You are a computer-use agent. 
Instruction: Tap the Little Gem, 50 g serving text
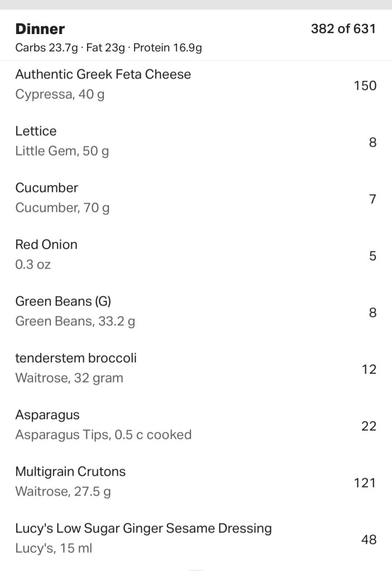tap(62, 152)
